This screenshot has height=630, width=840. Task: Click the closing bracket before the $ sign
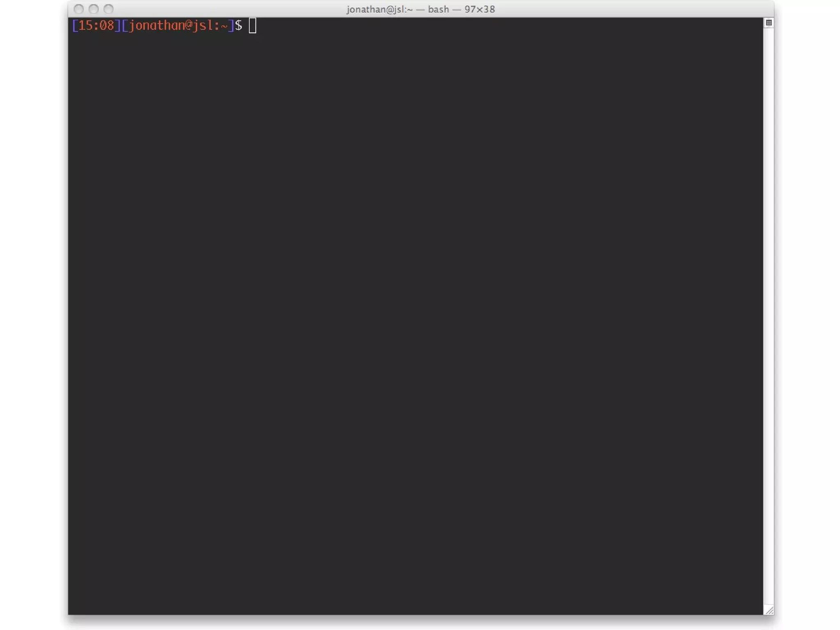point(231,25)
